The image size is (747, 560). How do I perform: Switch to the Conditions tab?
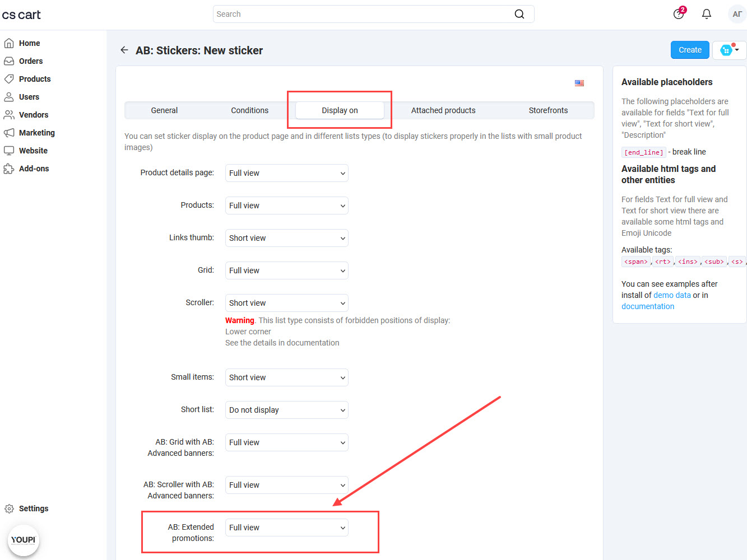[x=249, y=110]
